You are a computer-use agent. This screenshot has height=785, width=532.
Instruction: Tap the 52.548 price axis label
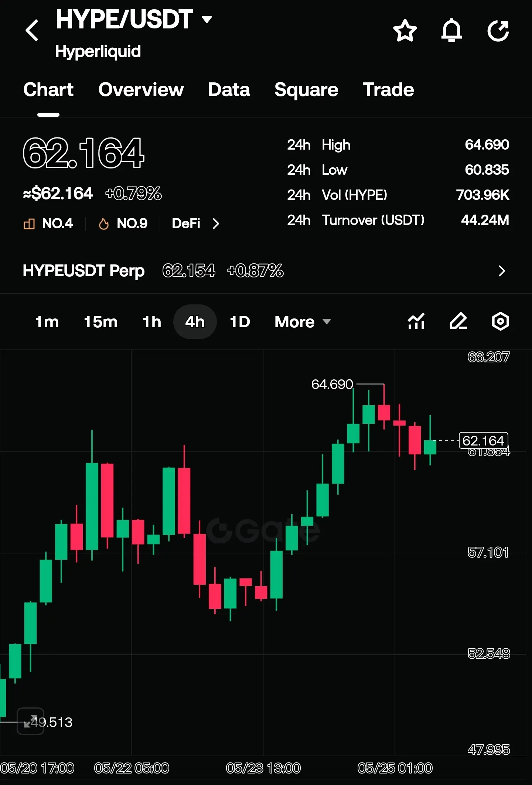pos(488,654)
